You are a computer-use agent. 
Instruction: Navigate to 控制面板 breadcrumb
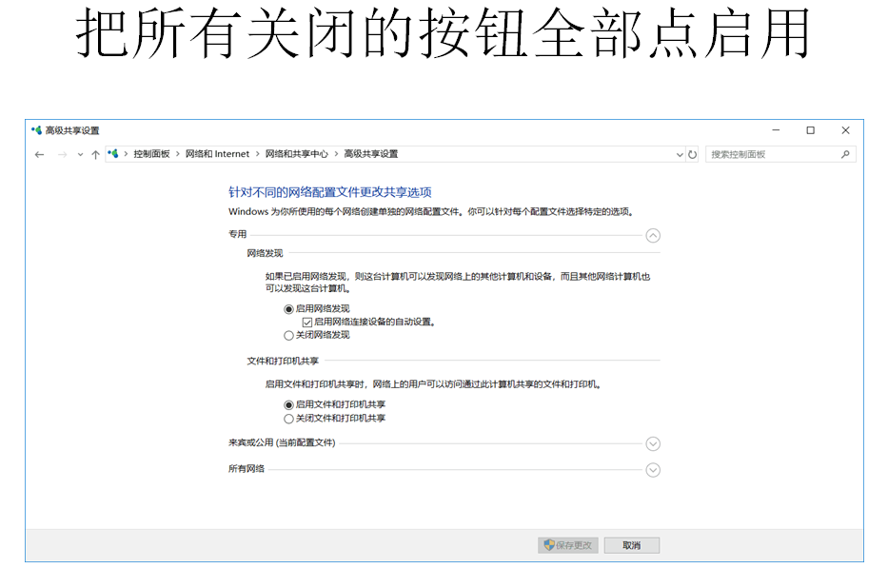(x=151, y=154)
